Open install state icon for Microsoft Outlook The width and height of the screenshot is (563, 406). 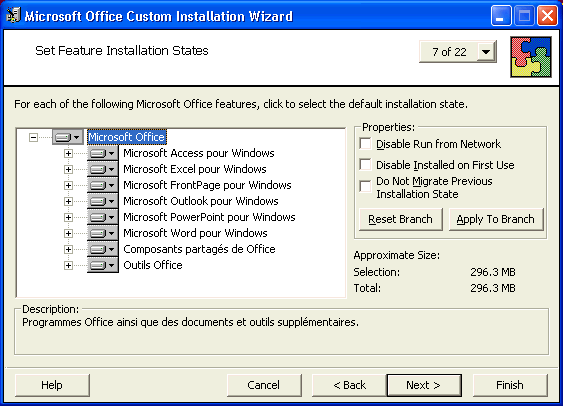point(102,201)
